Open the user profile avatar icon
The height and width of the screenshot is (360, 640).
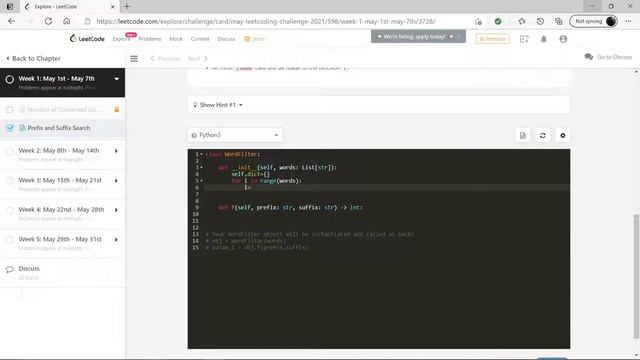(563, 39)
